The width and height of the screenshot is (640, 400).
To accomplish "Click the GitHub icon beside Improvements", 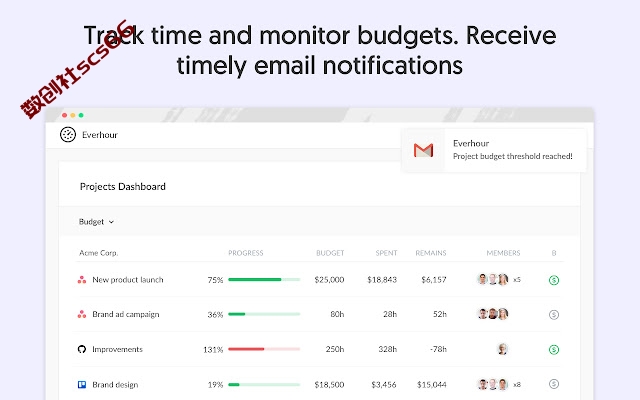I will 82,349.
